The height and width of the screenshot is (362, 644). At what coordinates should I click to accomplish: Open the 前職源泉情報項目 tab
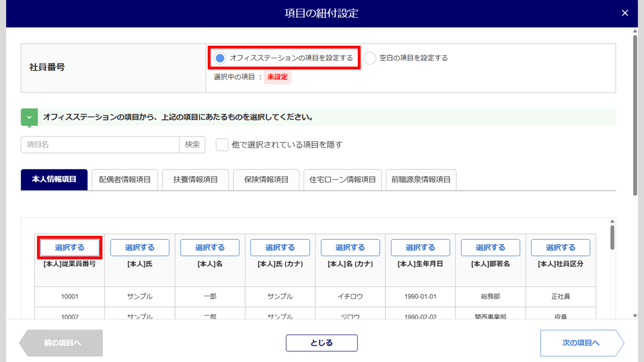[x=421, y=180]
